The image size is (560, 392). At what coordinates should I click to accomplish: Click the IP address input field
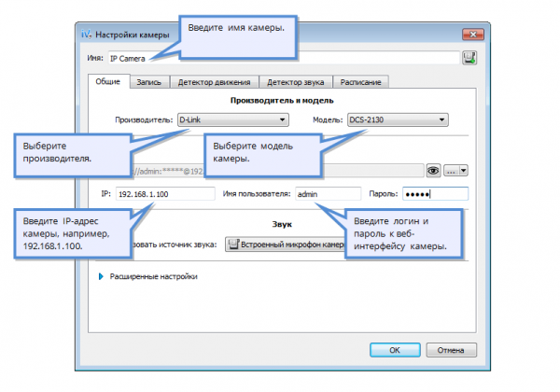(165, 194)
